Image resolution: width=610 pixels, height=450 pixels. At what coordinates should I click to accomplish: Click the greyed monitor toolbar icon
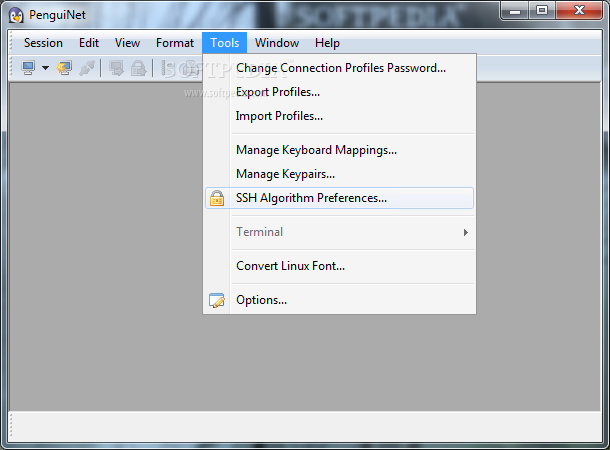pyautogui.click(x=116, y=68)
